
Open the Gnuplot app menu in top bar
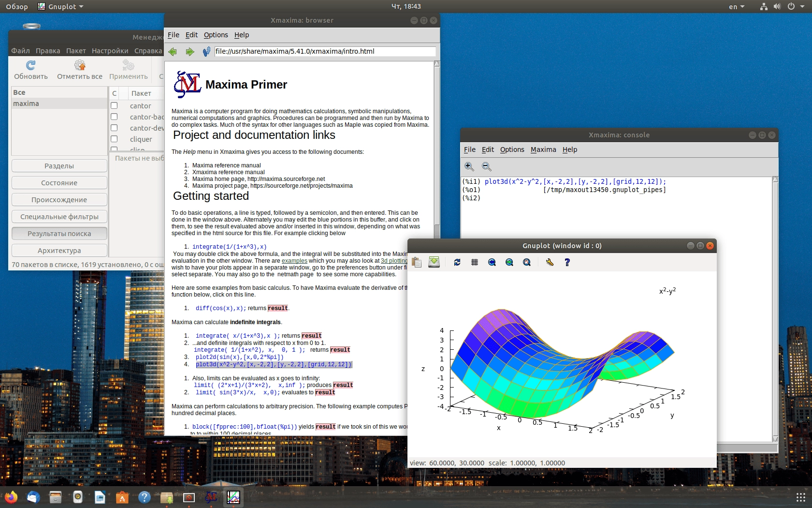click(61, 6)
